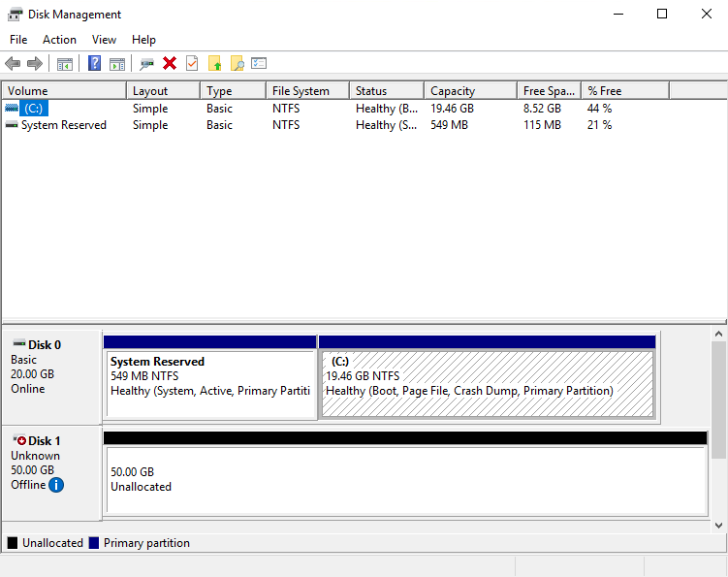This screenshot has height=577, width=728.
Task: Click the Disk 0 label panel
Action: [x=52, y=376]
